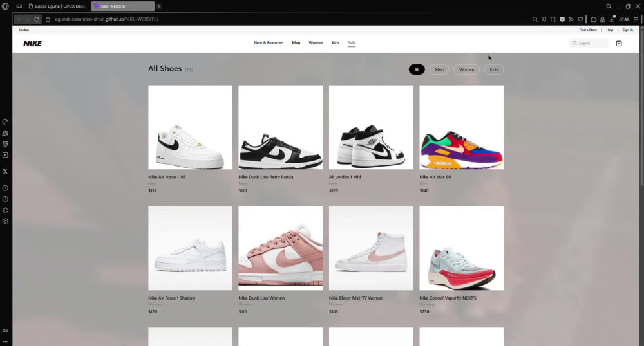644x346 pixels.
Task: Click the Nike Air Force 1 Shadow title
Action: [172, 298]
